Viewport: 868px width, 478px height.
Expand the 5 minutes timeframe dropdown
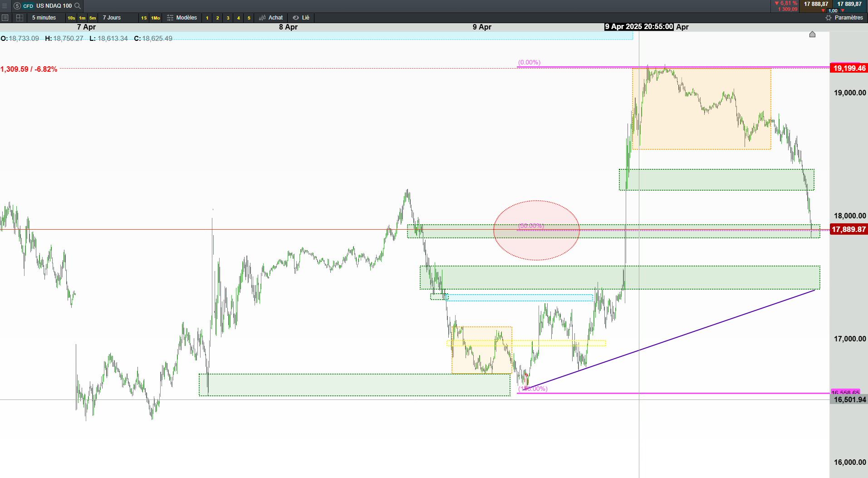click(x=44, y=18)
